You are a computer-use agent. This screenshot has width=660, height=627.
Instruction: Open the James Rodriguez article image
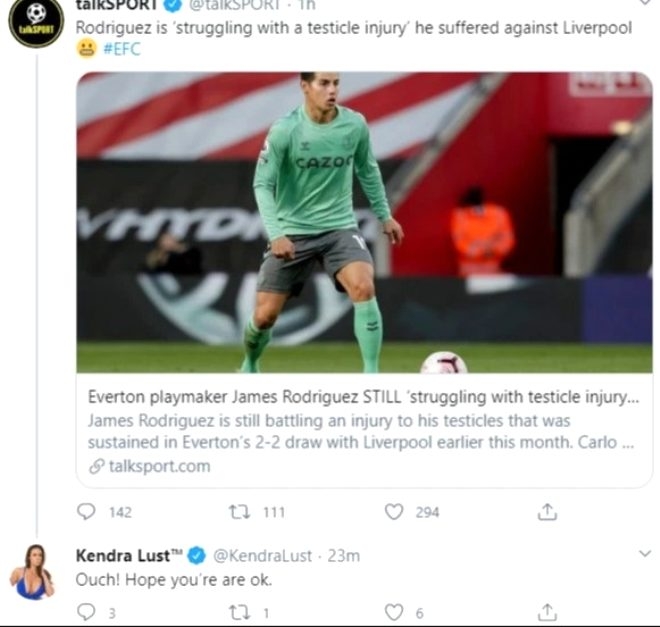(364, 222)
